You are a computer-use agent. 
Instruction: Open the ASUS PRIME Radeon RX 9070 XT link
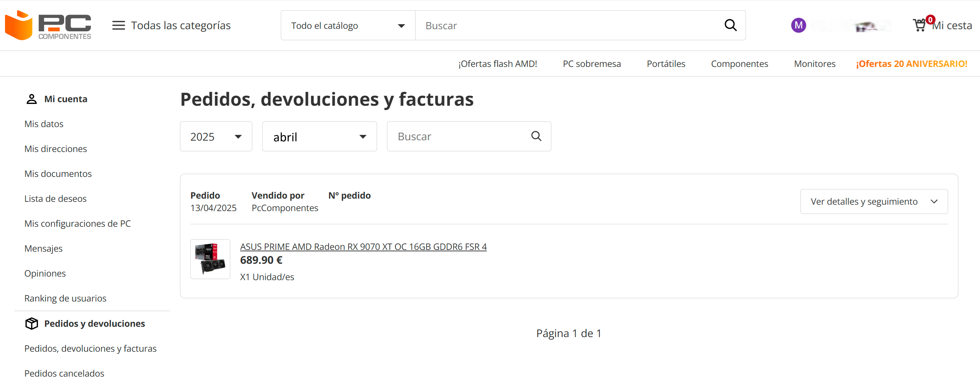point(363,247)
